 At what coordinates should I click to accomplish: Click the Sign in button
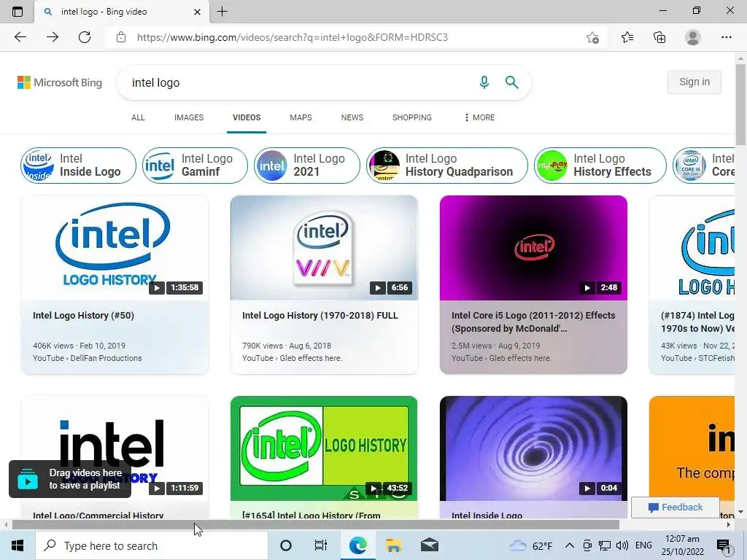694,82
